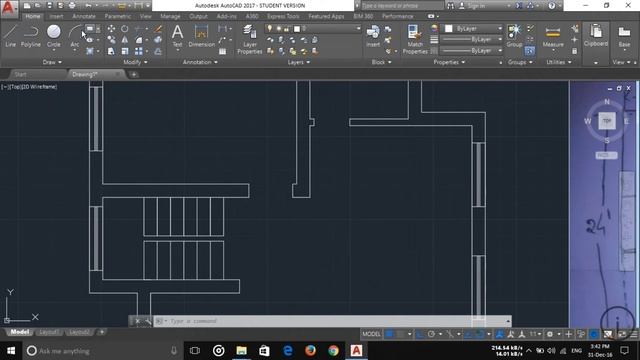Select the Line tool
Image resolution: width=640 pixels, height=360 pixels.
tap(11, 36)
